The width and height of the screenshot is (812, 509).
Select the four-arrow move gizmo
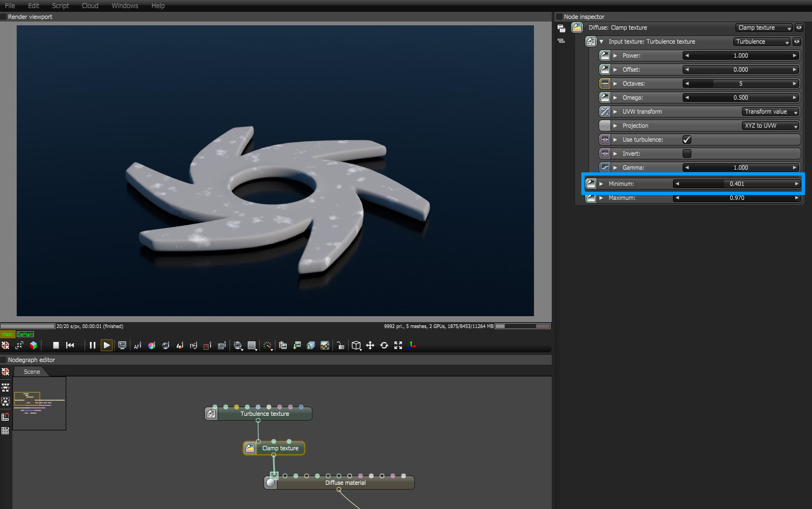[x=370, y=346]
